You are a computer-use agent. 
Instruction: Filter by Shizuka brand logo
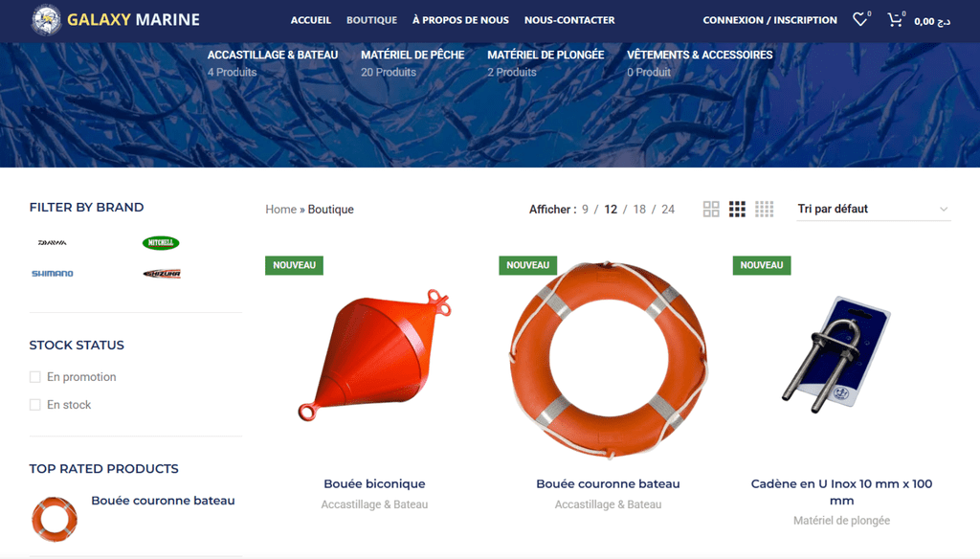(x=162, y=273)
